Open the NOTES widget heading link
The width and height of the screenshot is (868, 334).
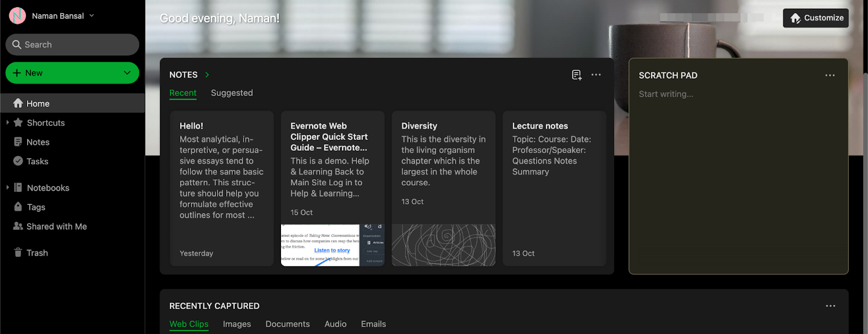point(183,75)
